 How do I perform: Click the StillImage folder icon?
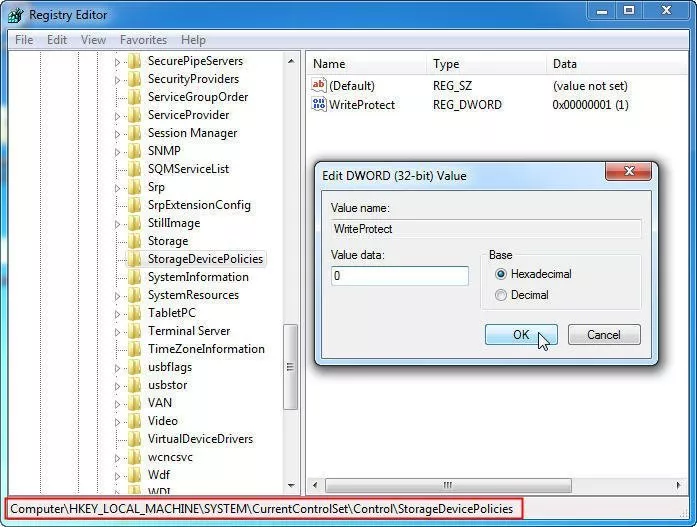pos(134,223)
